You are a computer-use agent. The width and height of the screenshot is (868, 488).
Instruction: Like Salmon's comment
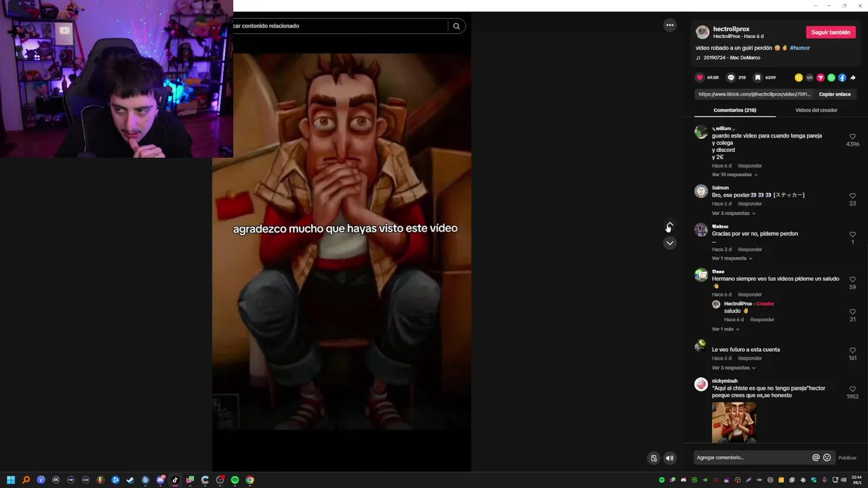852,196
